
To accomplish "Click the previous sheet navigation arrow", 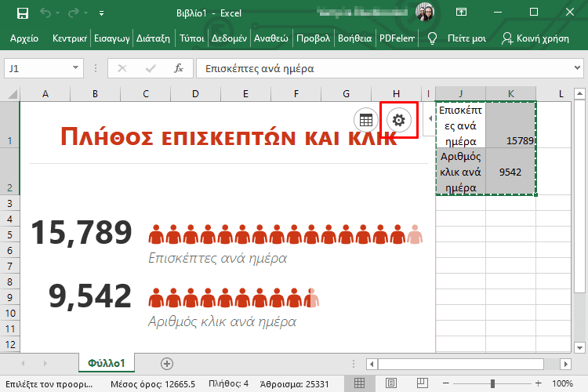I will tap(24, 363).
